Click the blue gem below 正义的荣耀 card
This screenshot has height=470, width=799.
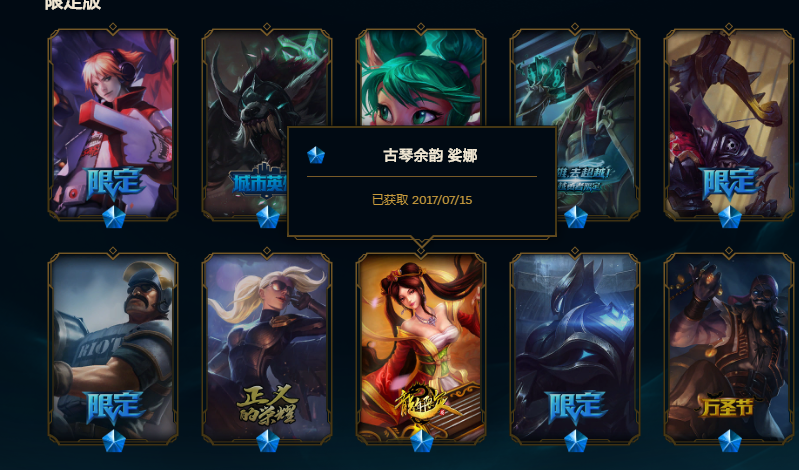268,441
